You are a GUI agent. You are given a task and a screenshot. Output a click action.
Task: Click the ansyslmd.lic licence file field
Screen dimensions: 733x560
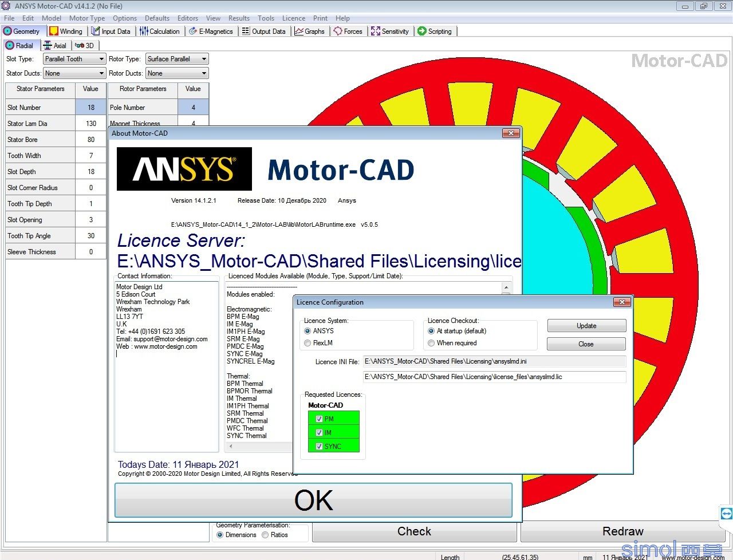tap(495, 377)
